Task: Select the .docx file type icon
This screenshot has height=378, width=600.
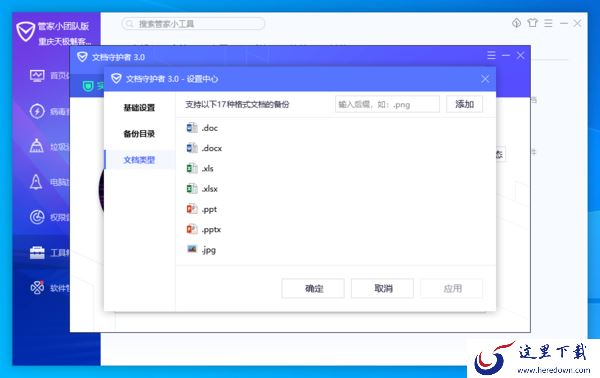Action: (x=192, y=148)
